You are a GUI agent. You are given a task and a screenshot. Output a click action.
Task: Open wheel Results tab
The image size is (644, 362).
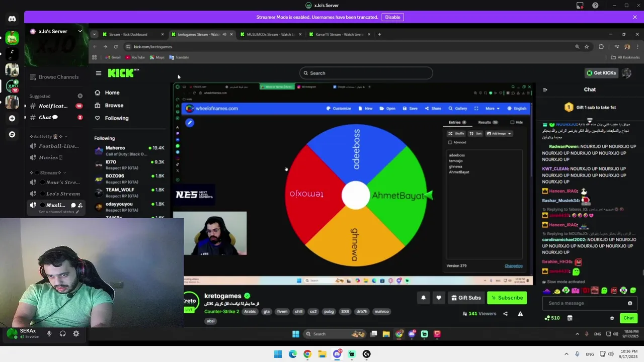click(x=488, y=122)
